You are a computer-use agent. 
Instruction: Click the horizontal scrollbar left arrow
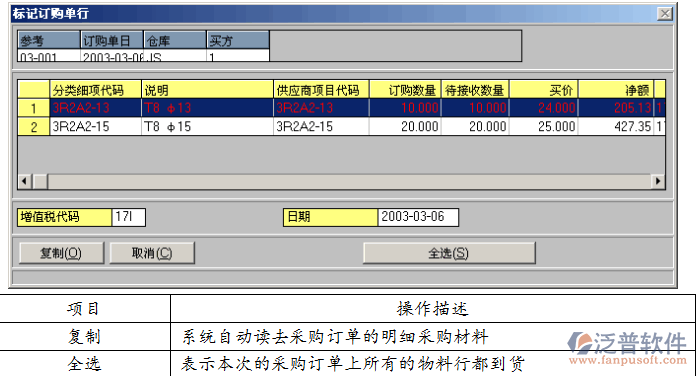25,181
